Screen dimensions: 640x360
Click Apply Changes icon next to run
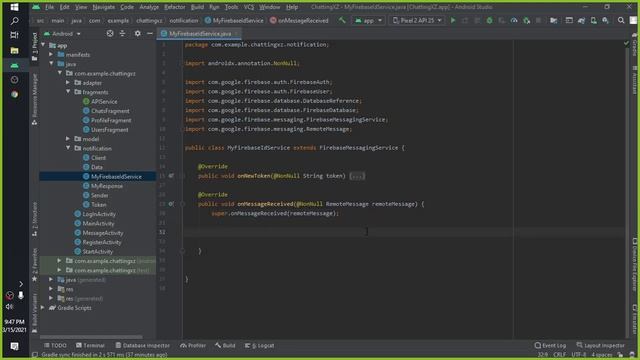pyautogui.click(x=465, y=20)
